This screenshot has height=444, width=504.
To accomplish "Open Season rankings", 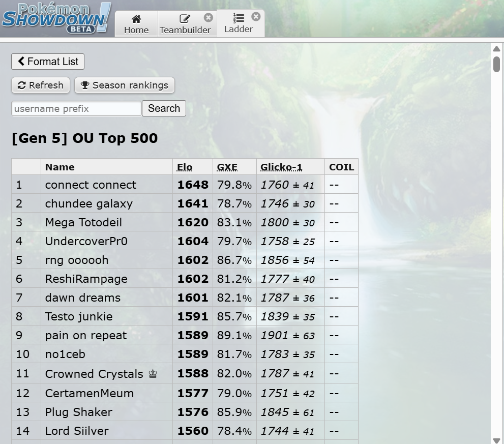I will click(125, 85).
